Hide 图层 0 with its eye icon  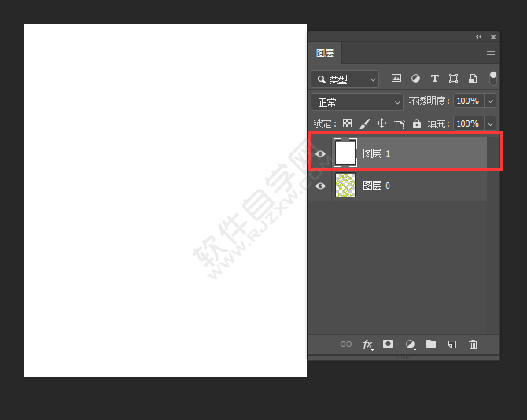[320, 186]
